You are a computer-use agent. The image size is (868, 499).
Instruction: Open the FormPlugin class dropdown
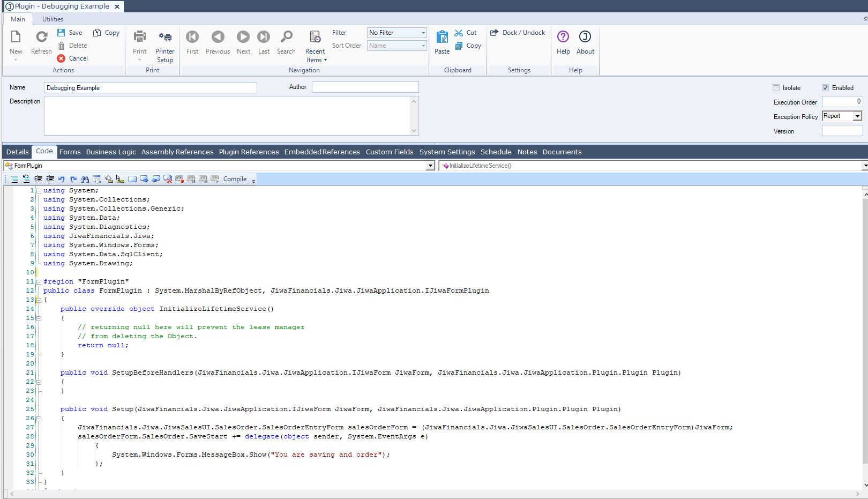pyautogui.click(x=430, y=166)
